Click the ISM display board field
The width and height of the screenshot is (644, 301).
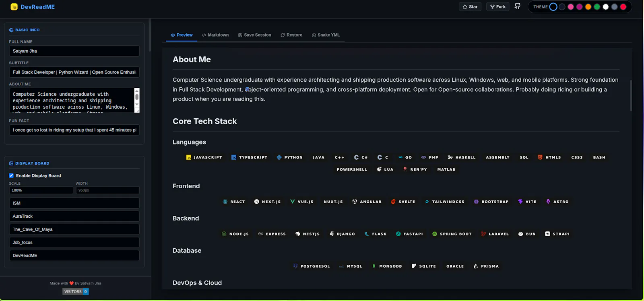(74, 203)
